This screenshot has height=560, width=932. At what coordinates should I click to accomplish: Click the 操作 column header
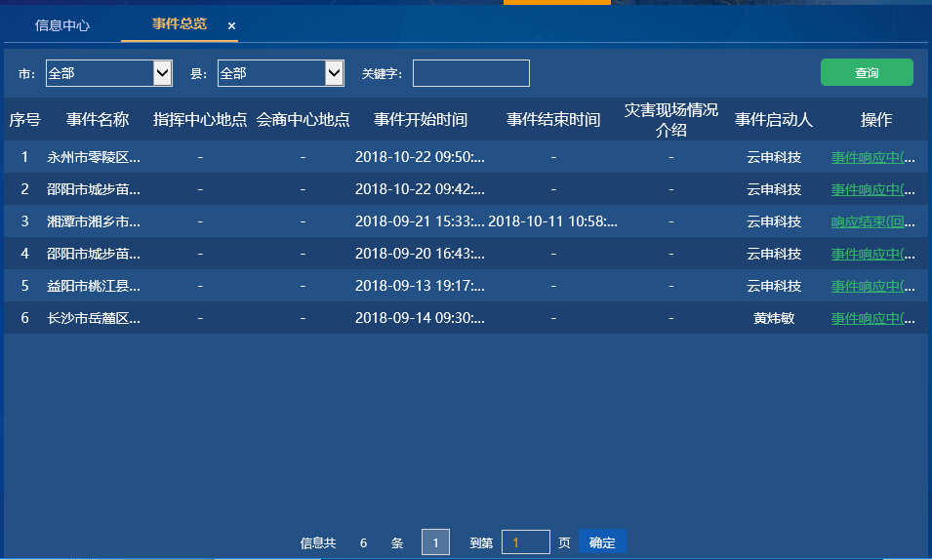tap(875, 120)
